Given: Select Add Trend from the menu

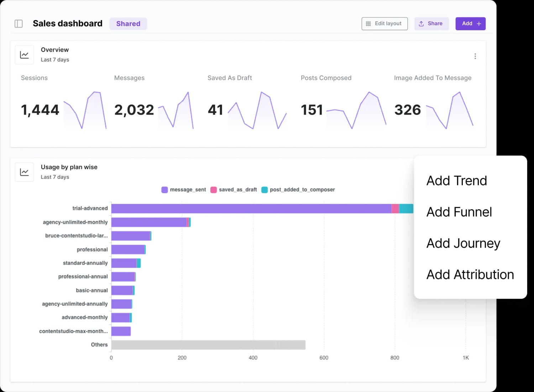Looking at the screenshot, I should 456,181.
